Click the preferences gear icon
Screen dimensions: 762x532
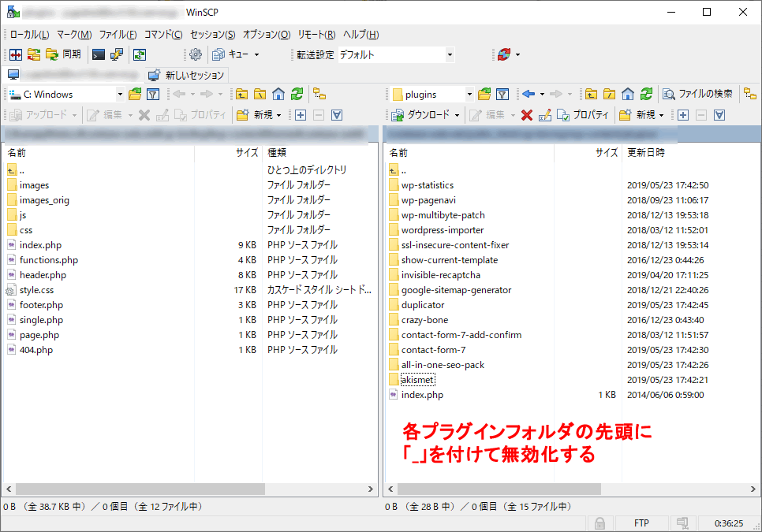coord(195,54)
